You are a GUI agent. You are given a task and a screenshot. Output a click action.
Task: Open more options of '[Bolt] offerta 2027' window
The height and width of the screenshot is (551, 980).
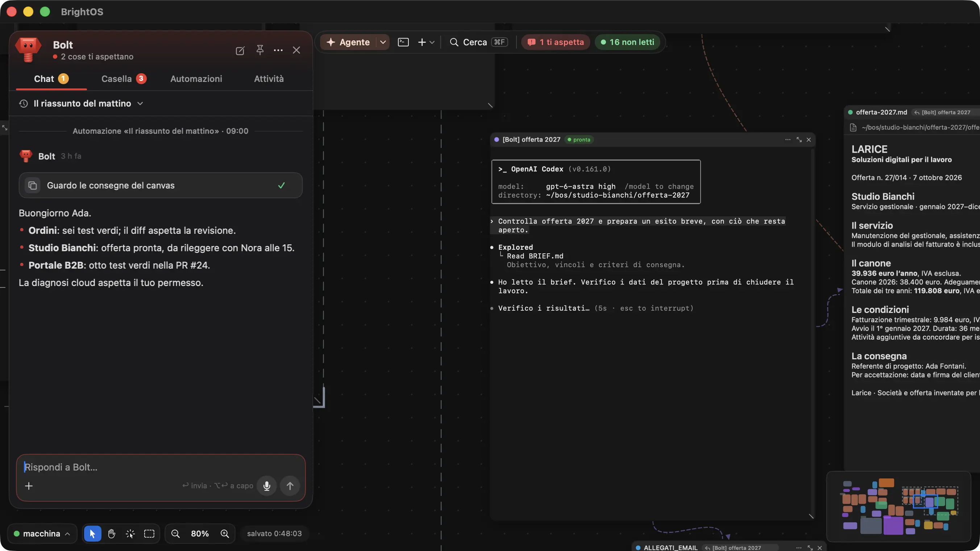[788, 140]
